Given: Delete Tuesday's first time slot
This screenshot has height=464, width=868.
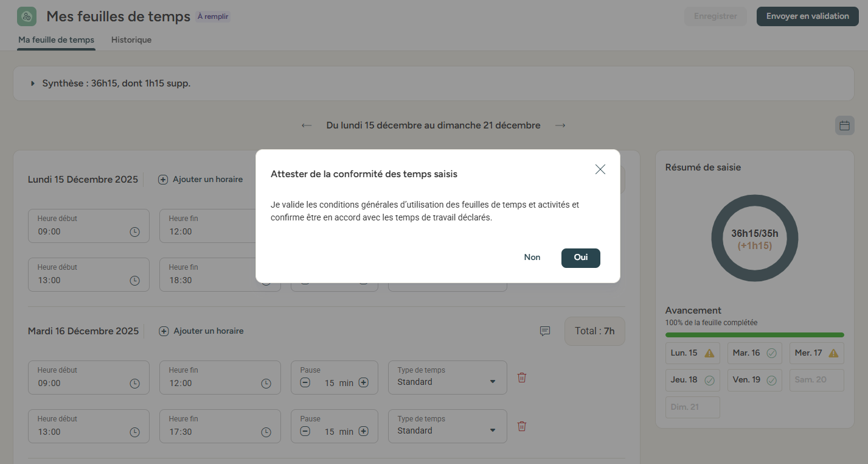Looking at the screenshot, I should (x=521, y=378).
